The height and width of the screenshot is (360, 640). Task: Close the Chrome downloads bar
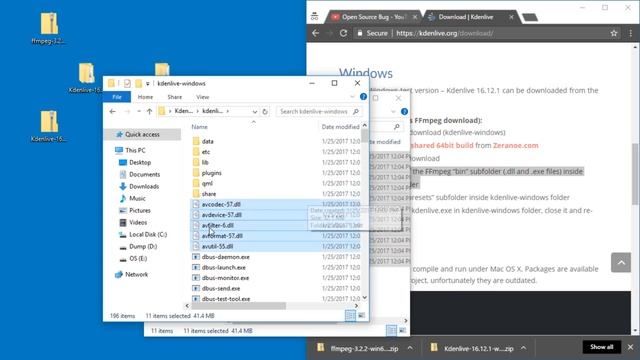click(630, 347)
